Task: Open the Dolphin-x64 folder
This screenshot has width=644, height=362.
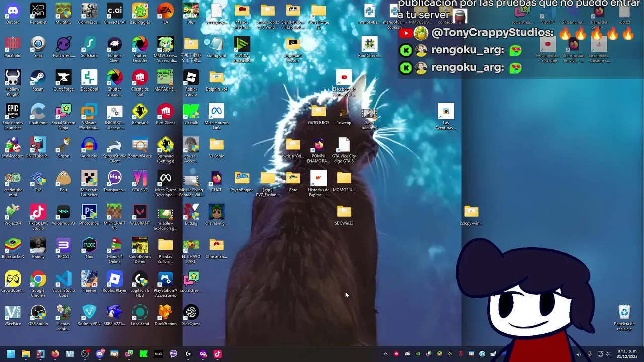Action: tap(216, 81)
